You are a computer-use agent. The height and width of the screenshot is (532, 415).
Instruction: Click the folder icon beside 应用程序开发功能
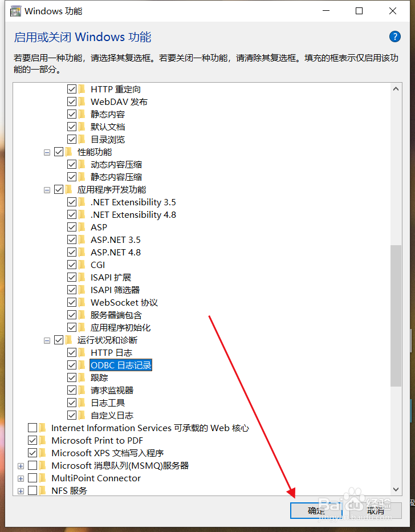pos(68,189)
